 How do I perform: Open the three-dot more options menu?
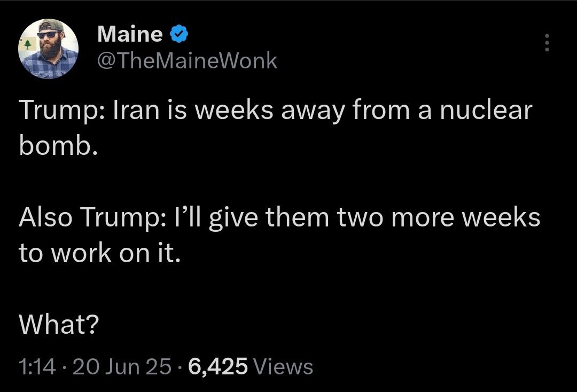(x=547, y=43)
